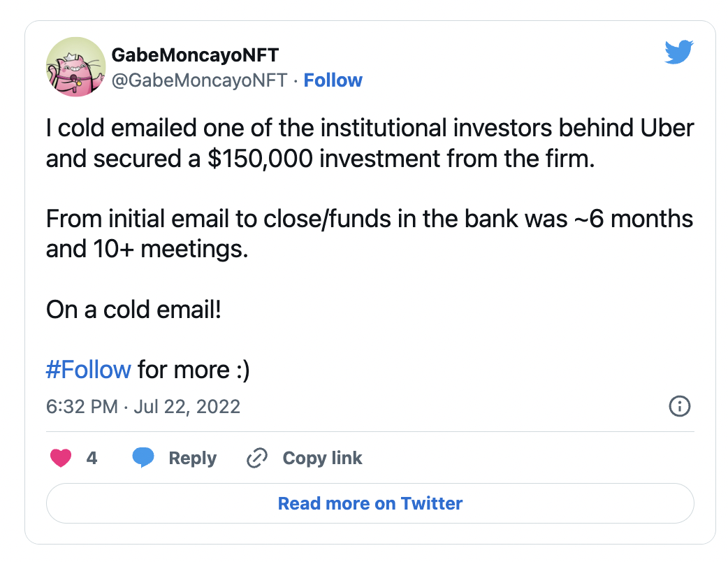The width and height of the screenshot is (728, 562).
Task: Click the $150,000 investment text line
Action: pos(321,159)
